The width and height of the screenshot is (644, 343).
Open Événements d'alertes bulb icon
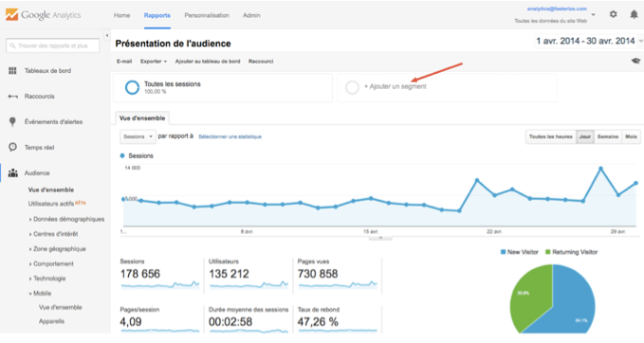coord(12,122)
